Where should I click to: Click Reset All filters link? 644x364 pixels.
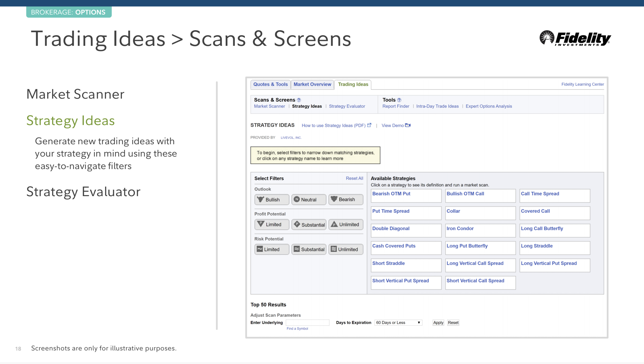click(x=354, y=178)
